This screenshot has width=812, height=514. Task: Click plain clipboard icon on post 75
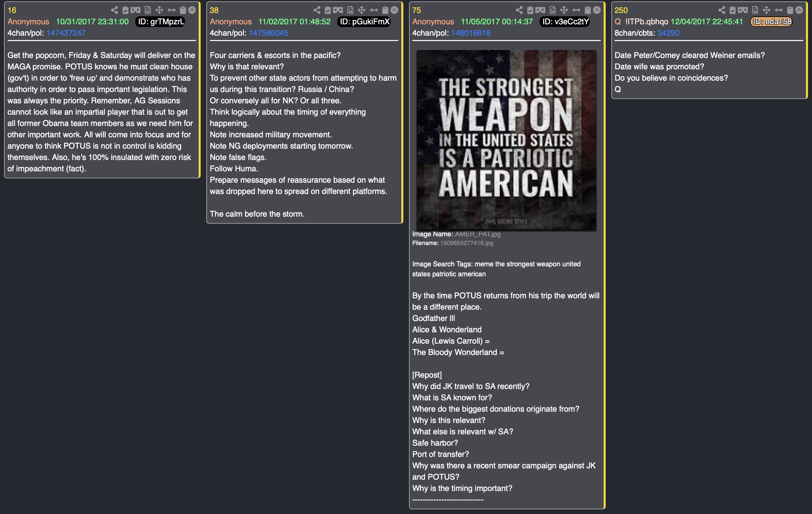(588, 10)
